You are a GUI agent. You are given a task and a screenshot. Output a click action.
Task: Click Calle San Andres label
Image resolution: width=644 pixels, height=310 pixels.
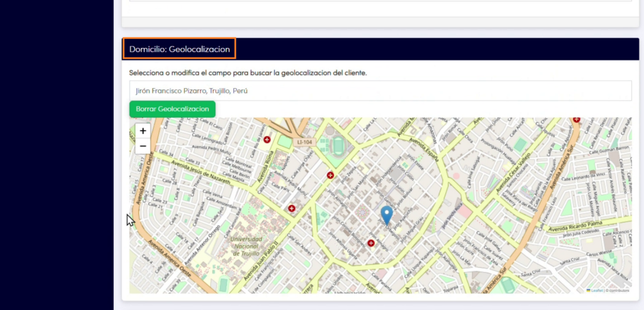(x=297, y=243)
